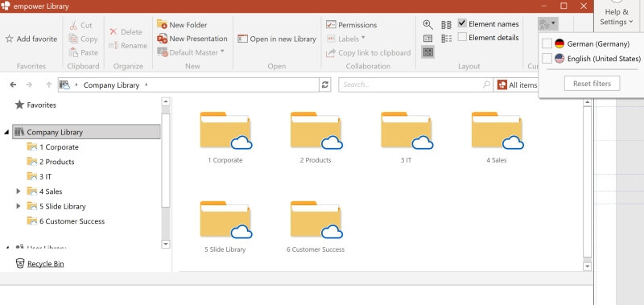Image resolution: width=644 pixels, height=305 pixels.
Task: Create a New Presentation
Action: pos(192,39)
